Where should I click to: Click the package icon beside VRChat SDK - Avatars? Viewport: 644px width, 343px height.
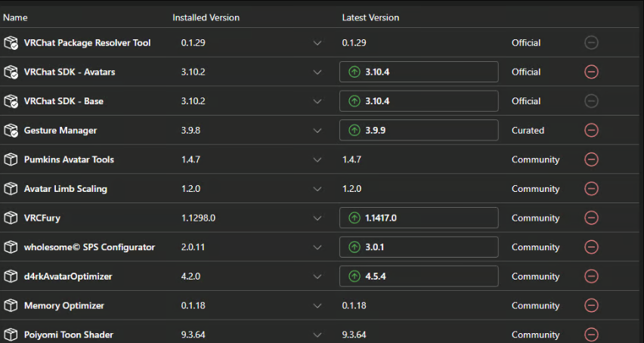coord(11,72)
